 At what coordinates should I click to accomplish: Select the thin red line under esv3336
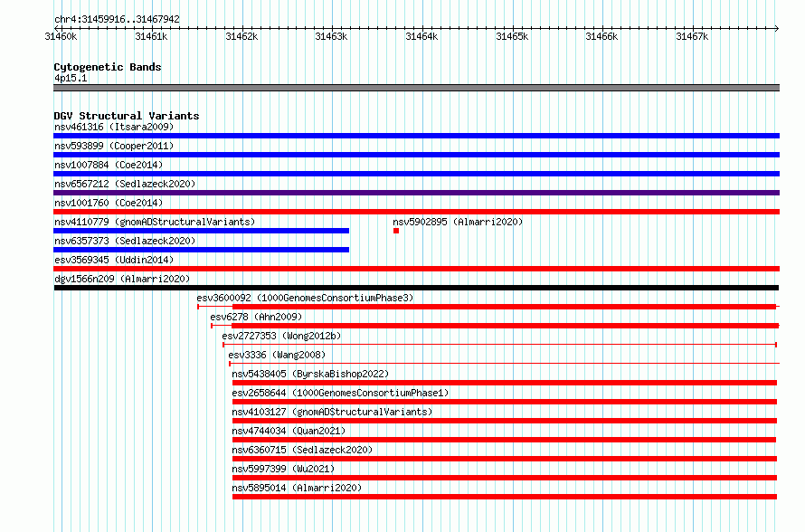pos(504,364)
